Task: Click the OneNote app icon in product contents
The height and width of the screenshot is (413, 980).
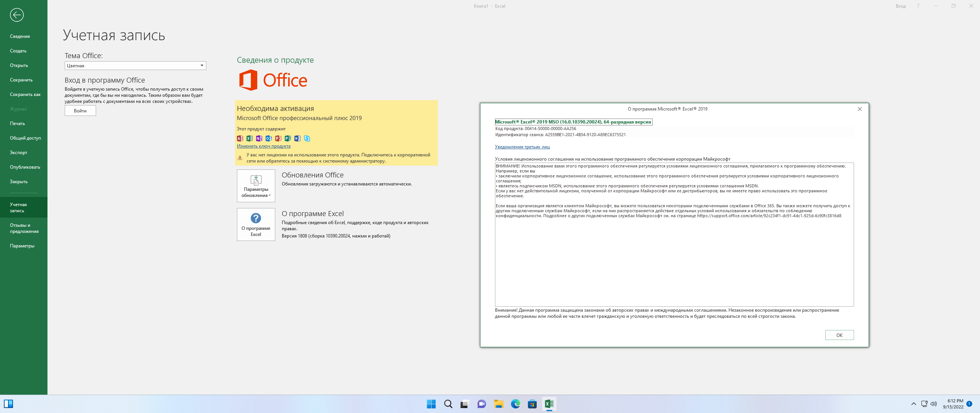Action: coord(259,138)
